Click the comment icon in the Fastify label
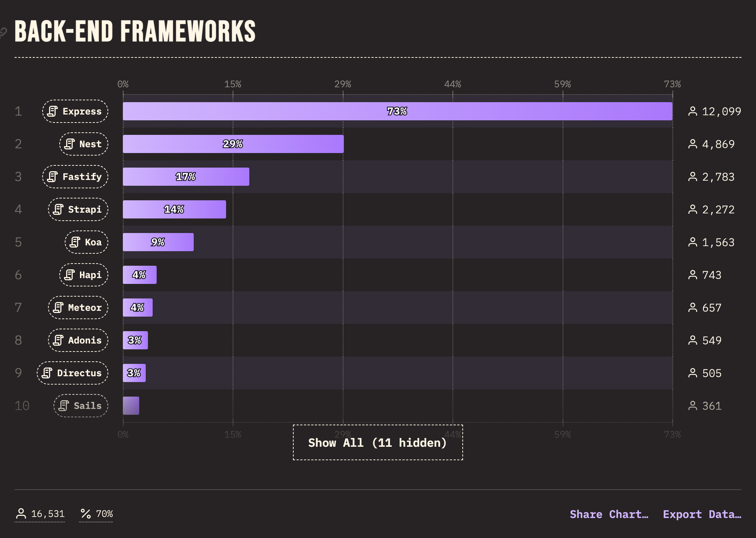The height and width of the screenshot is (538, 756). [x=53, y=177]
